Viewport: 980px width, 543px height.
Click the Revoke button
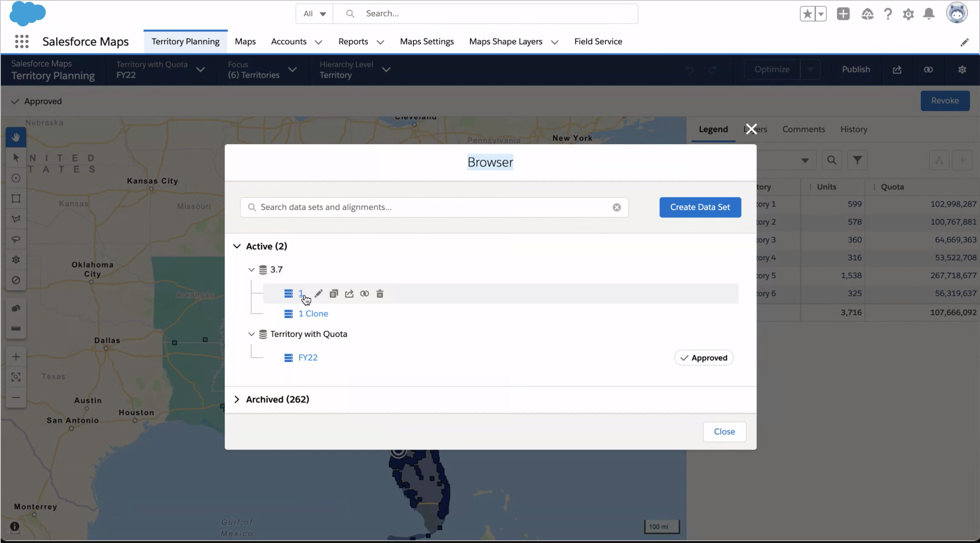[945, 101]
